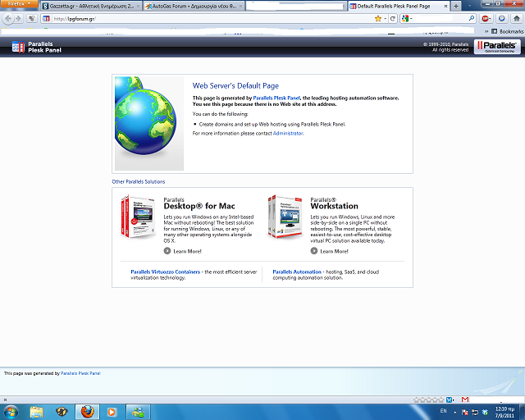Open the network tray icon

pos(475,413)
